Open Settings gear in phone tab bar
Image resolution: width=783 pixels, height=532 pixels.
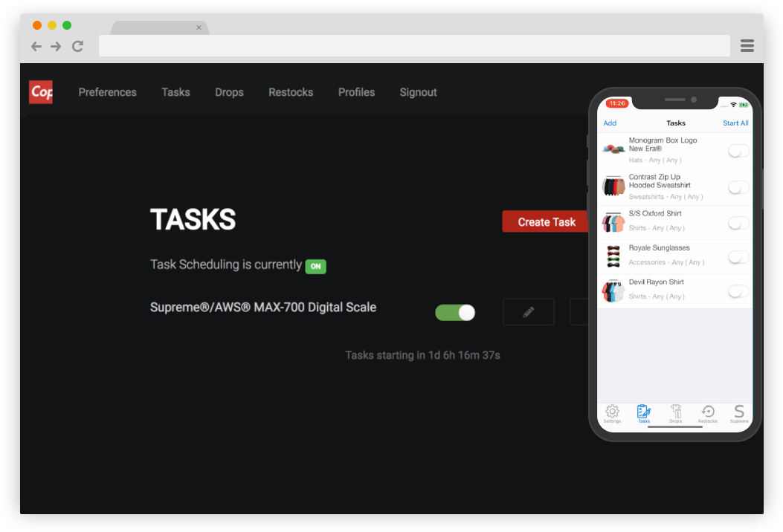click(x=612, y=413)
